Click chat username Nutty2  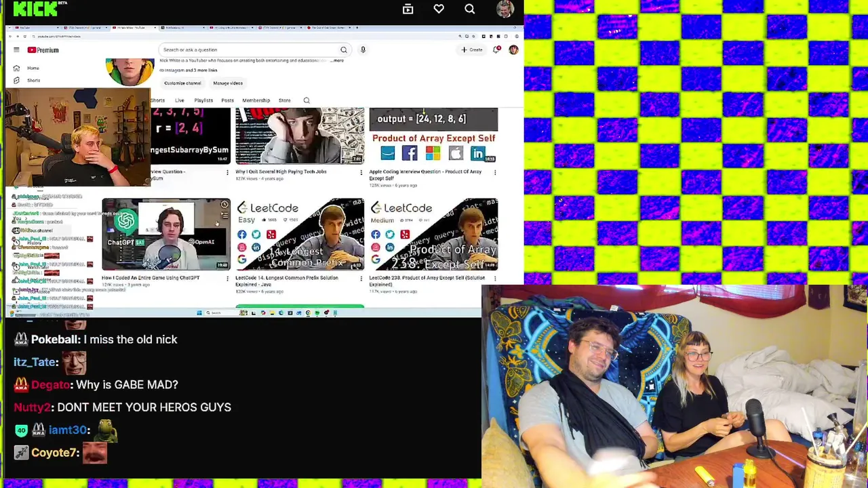[x=33, y=407]
